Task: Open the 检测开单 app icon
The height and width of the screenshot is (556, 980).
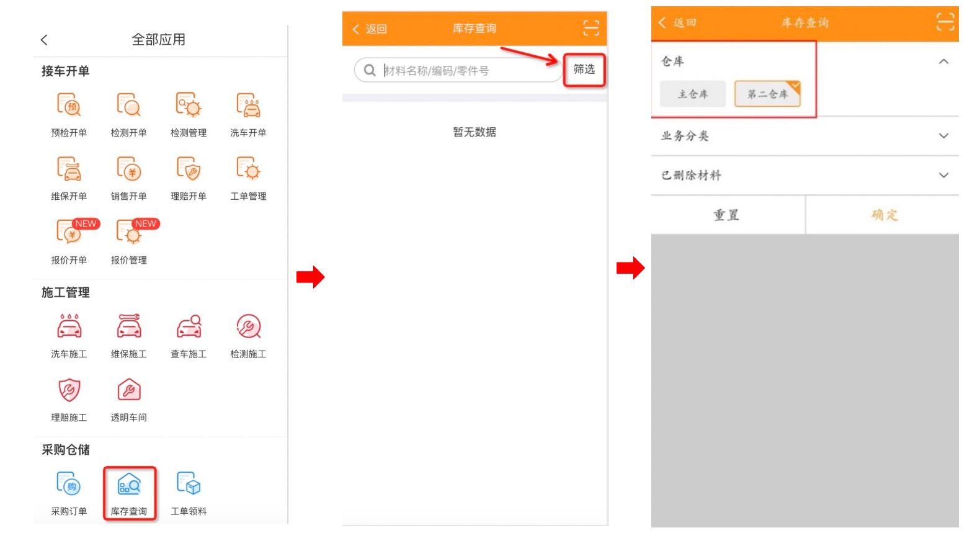Action: pos(128,105)
